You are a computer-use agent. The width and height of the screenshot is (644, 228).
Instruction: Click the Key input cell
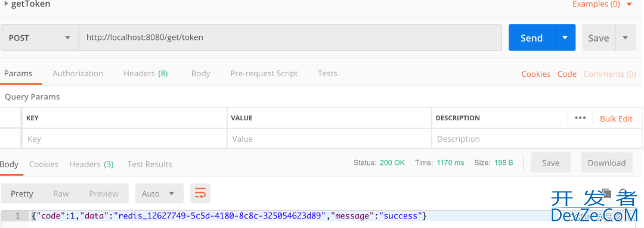click(124, 139)
